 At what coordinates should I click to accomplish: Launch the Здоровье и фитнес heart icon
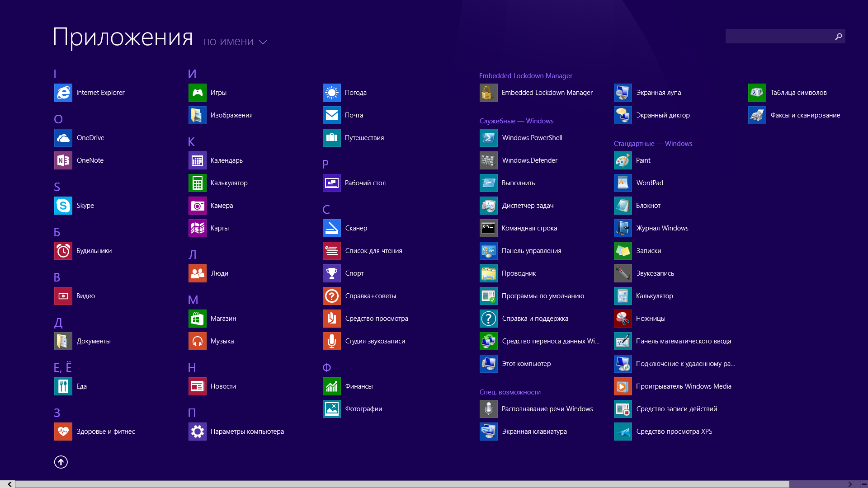point(63,432)
